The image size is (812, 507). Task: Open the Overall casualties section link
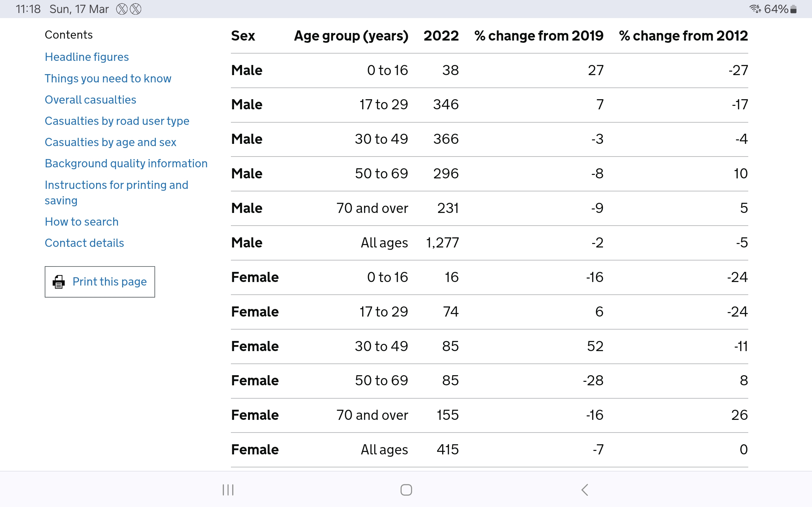91,99
